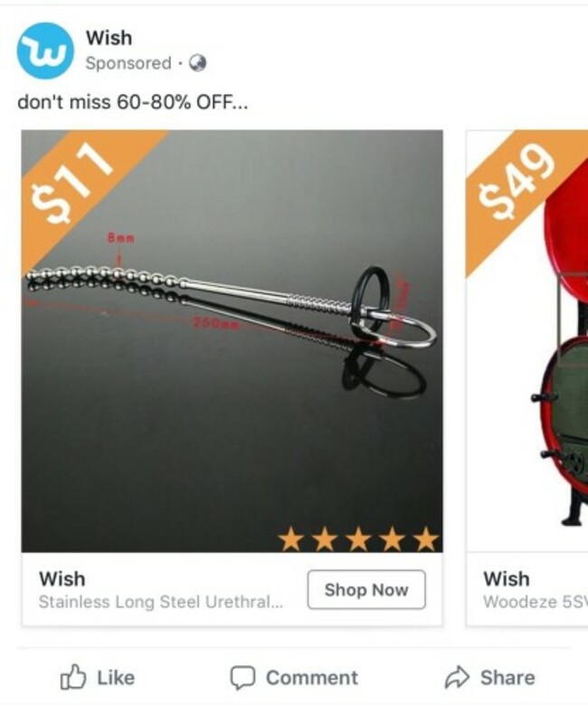This screenshot has width=588, height=705.
Task: Click the Sponsored label
Action: tap(128, 63)
